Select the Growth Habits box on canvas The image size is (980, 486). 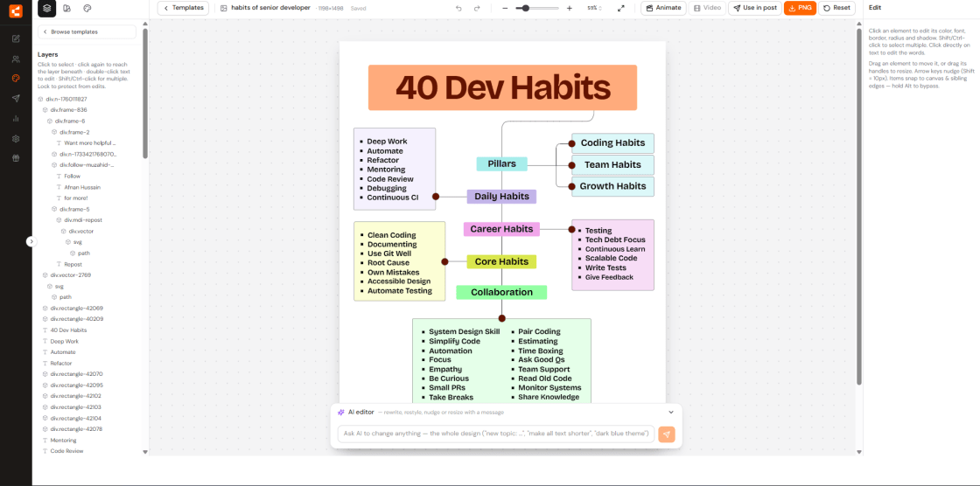612,186
